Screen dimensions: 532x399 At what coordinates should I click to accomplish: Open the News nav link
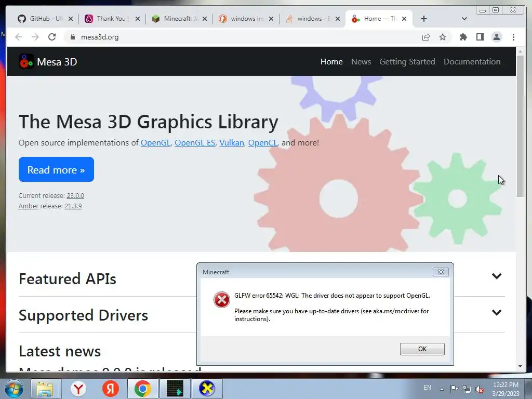pyautogui.click(x=361, y=61)
